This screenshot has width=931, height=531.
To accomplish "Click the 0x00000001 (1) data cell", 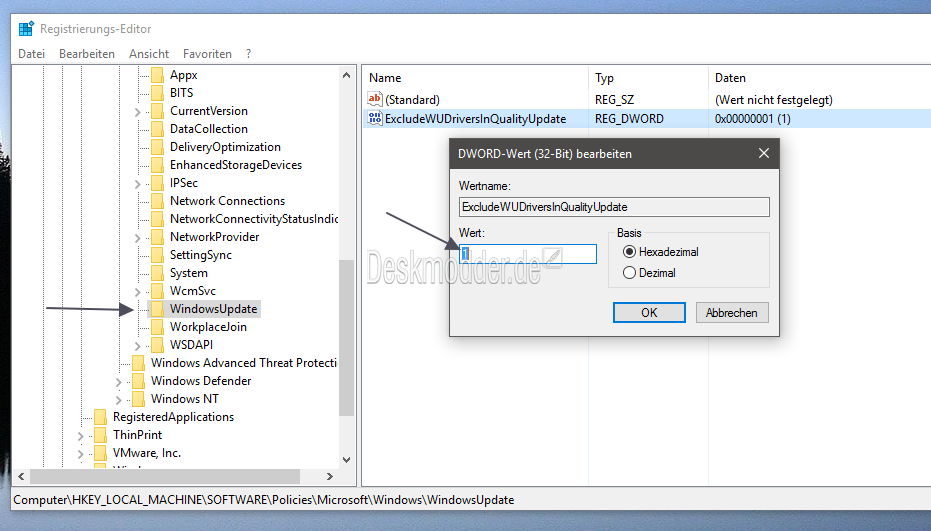I will click(x=753, y=119).
